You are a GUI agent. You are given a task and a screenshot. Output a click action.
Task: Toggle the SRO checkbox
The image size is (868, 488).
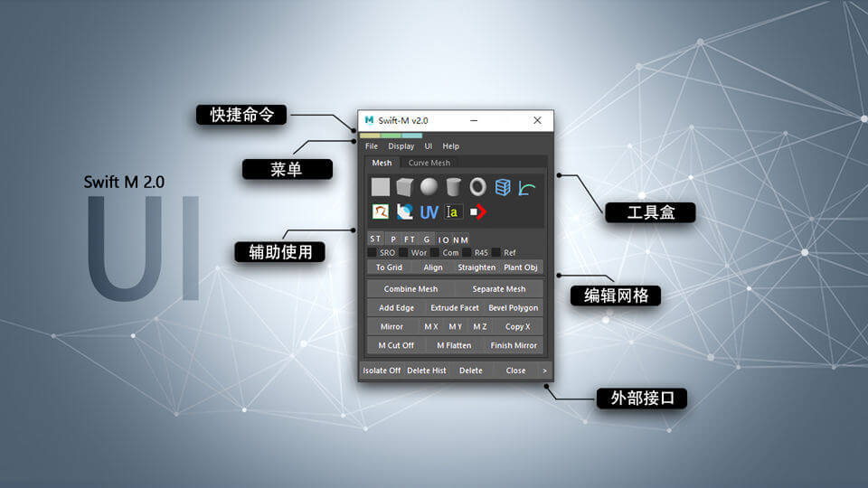click(x=372, y=252)
